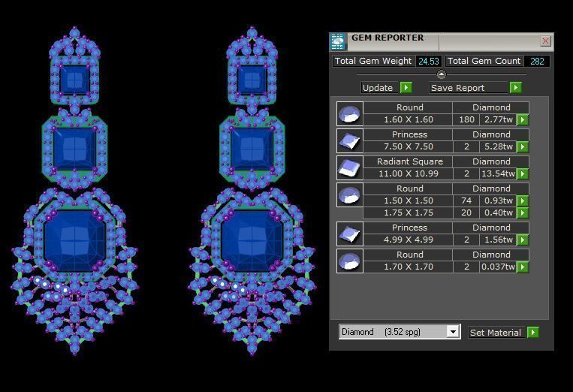This screenshot has height=392, width=573.
Task: Select the right earring's large bottom center stone
Action: [252, 240]
